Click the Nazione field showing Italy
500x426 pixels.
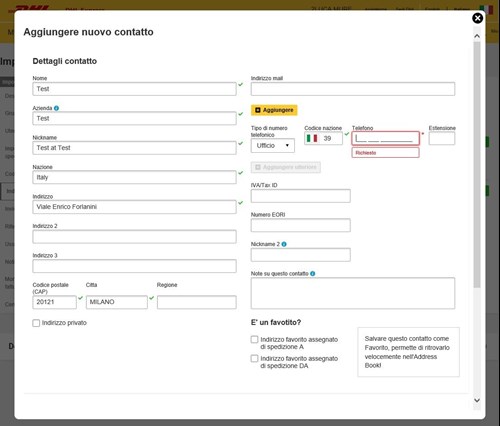(134, 177)
